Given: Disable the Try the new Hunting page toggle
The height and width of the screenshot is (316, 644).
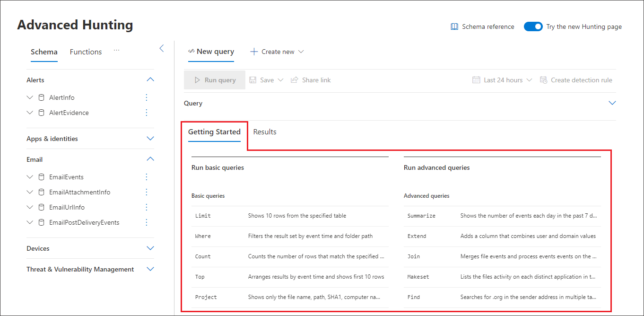Looking at the screenshot, I should [x=533, y=26].
